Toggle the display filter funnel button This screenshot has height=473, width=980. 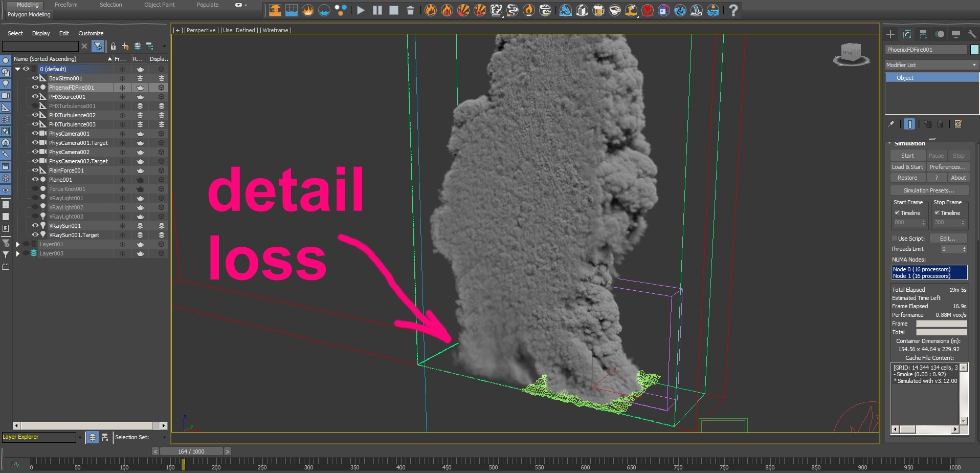click(x=97, y=46)
